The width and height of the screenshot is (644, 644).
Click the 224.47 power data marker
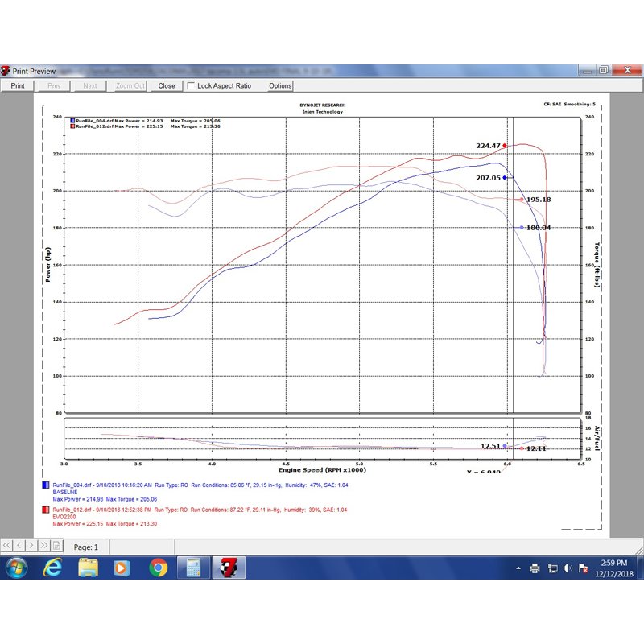click(505, 146)
